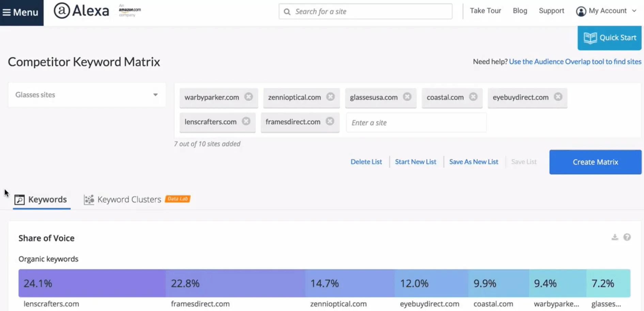Open the My Account dropdown
The height and width of the screenshot is (311, 644).
click(x=607, y=11)
